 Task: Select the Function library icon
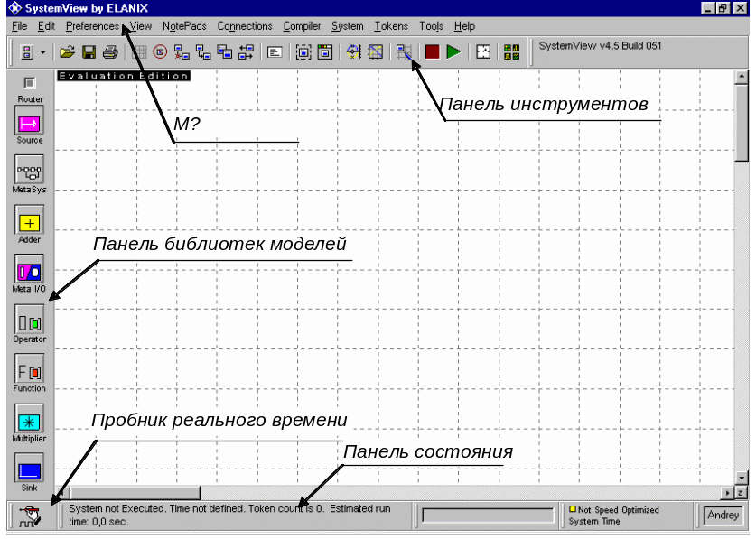click(30, 370)
